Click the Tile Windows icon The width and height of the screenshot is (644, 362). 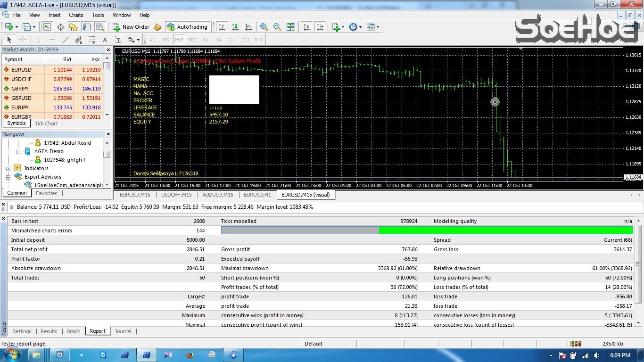coord(290,27)
